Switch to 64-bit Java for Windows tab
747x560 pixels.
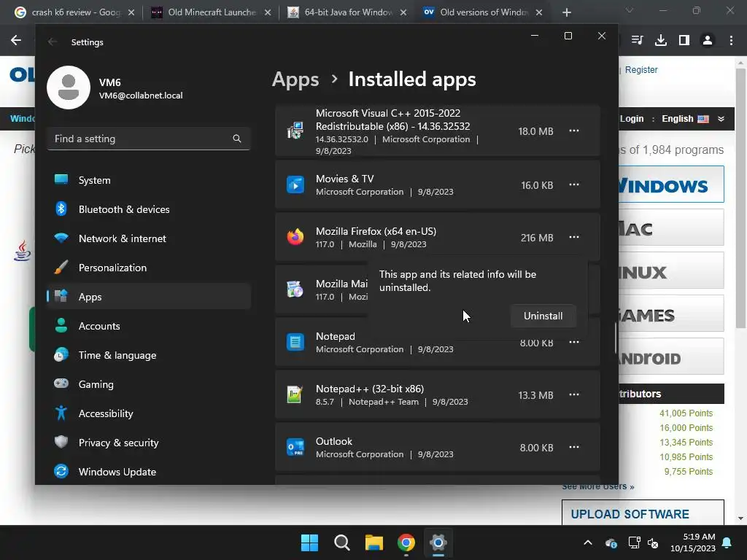point(347,12)
